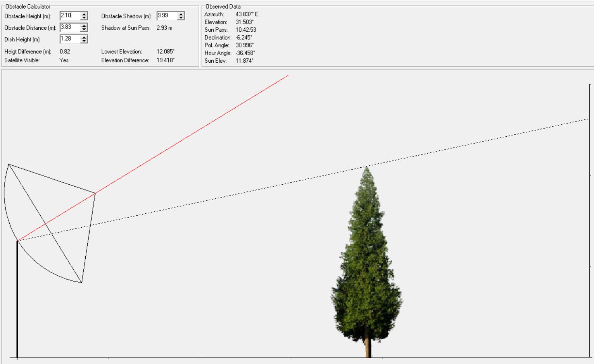Increase Obstacle Height with up arrow

[84, 14]
